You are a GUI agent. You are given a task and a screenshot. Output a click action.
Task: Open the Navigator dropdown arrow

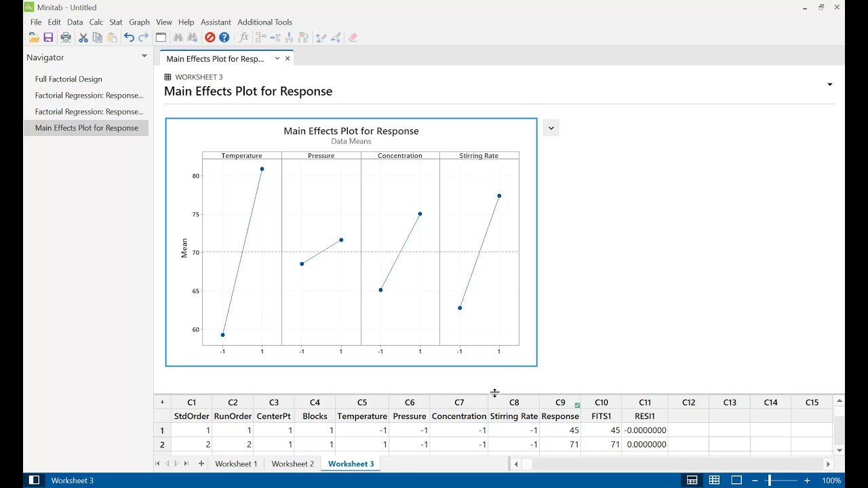point(144,56)
